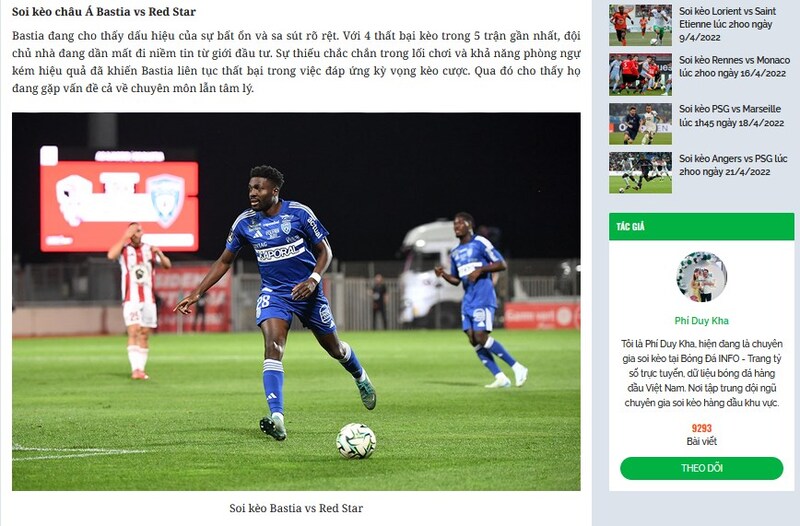Open the main Bastia vs Red Star photo
The width and height of the screenshot is (800, 526).
click(296, 302)
